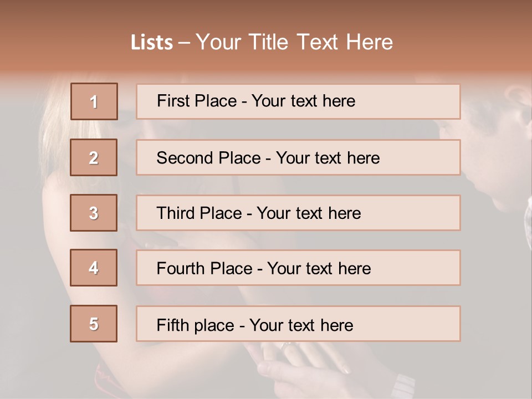The width and height of the screenshot is (532, 399).
Task: Click the word 'Third' in the list
Action: 176,213
